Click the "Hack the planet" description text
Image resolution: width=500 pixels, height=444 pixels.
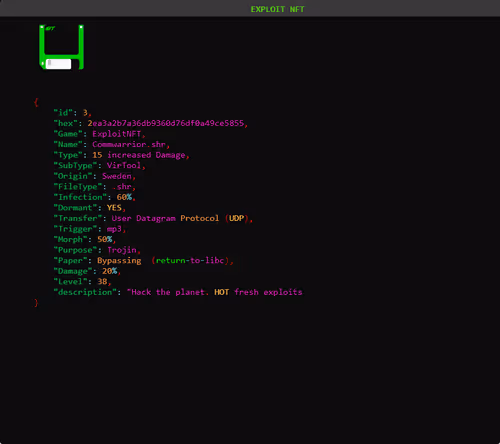168,292
